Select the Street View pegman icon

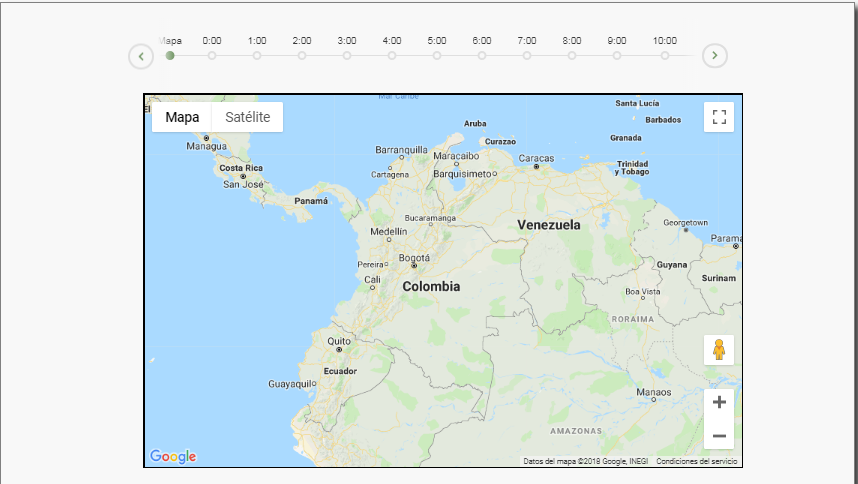click(x=719, y=350)
